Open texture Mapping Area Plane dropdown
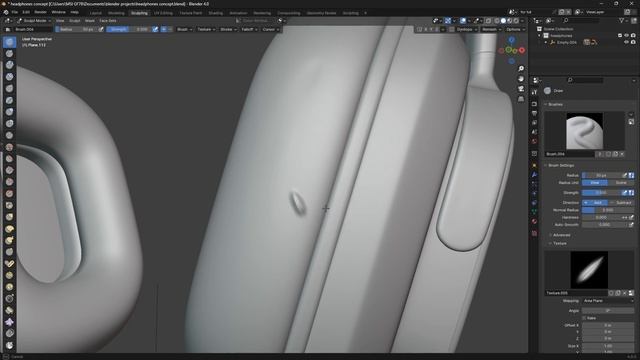640x360 pixels. [x=608, y=301]
